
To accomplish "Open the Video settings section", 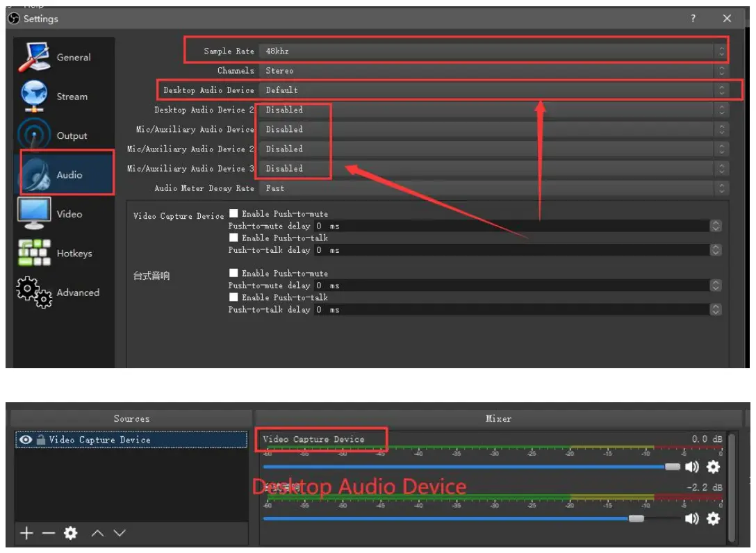I will tap(64, 213).
